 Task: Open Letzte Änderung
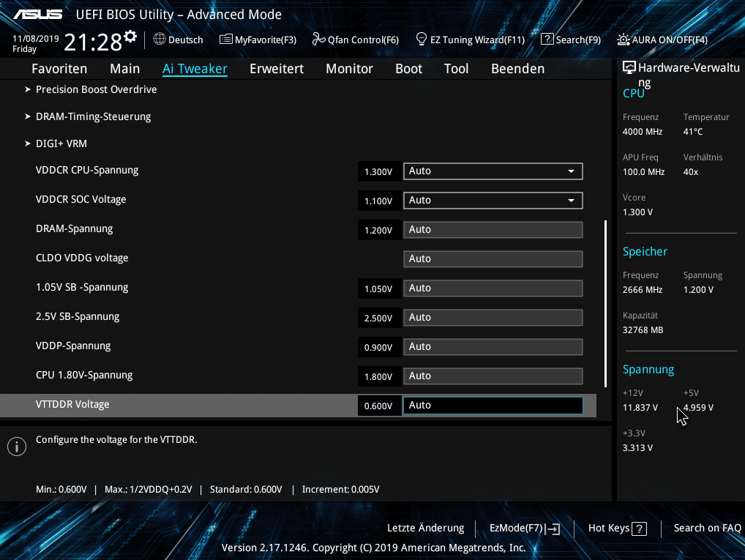click(426, 528)
